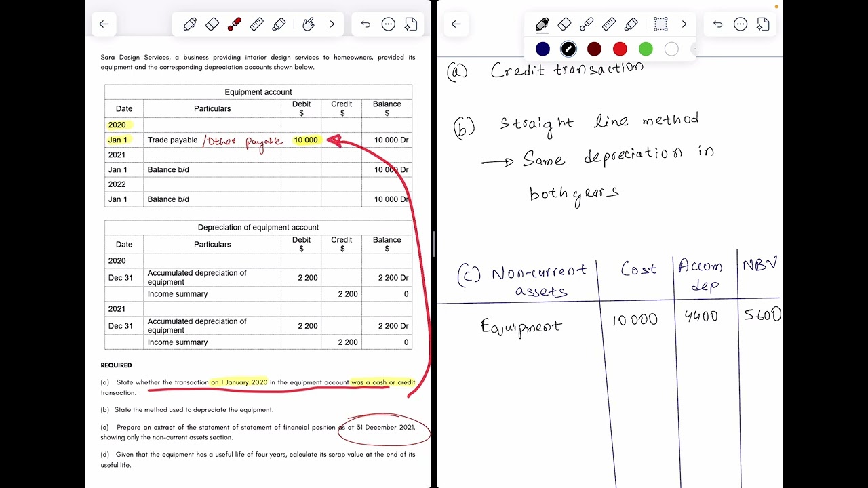This screenshot has width=868, height=488.
Task: Undo last stroke in right pane
Action: [x=718, y=24]
